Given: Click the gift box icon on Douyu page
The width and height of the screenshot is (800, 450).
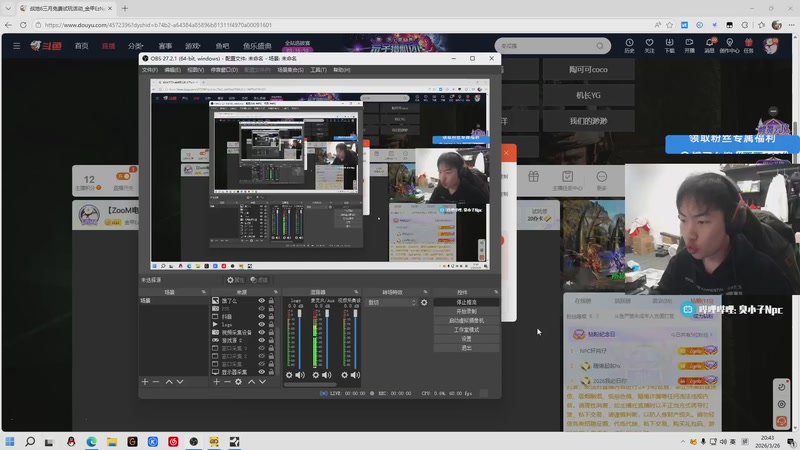Looking at the screenshot, I should click(x=533, y=177).
